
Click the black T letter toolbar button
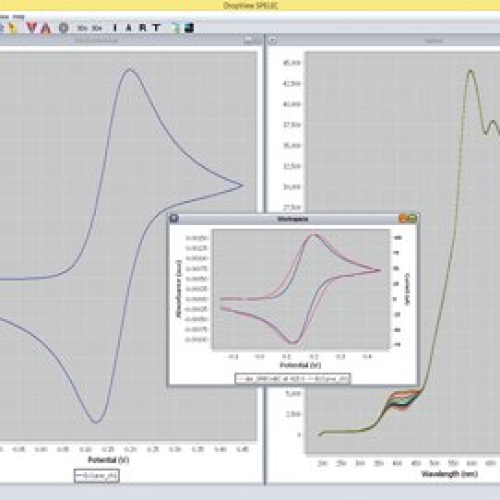(157, 28)
